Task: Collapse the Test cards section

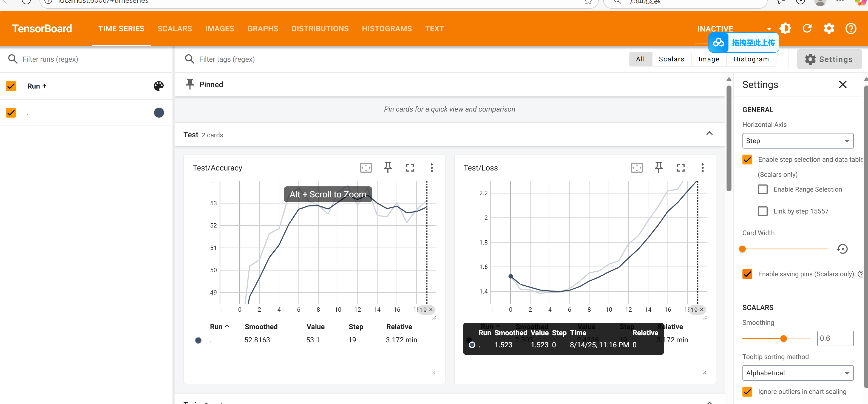Action: pyautogui.click(x=709, y=133)
